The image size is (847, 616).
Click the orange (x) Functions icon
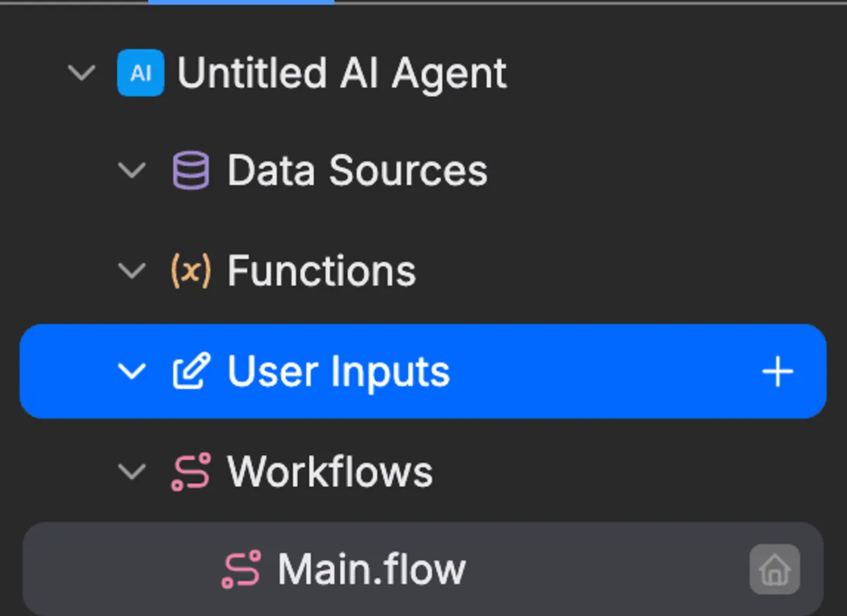tap(191, 271)
